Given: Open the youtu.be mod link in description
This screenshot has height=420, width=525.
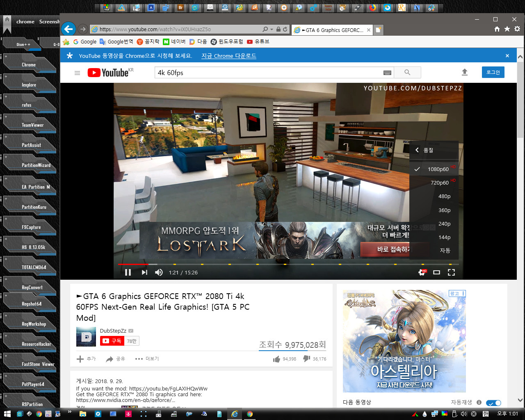Looking at the screenshot, I should click(x=168, y=388).
